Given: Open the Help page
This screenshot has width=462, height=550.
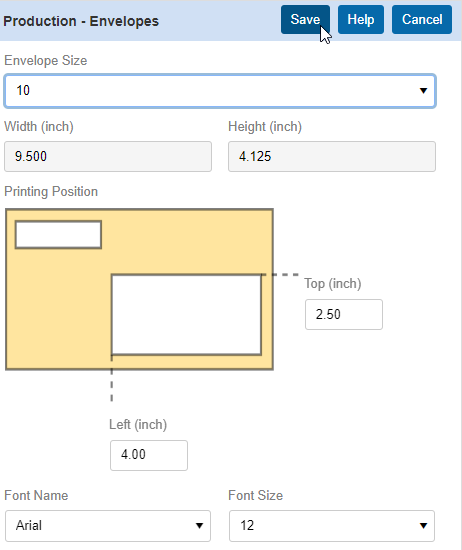Looking at the screenshot, I should (x=361, y=20).
